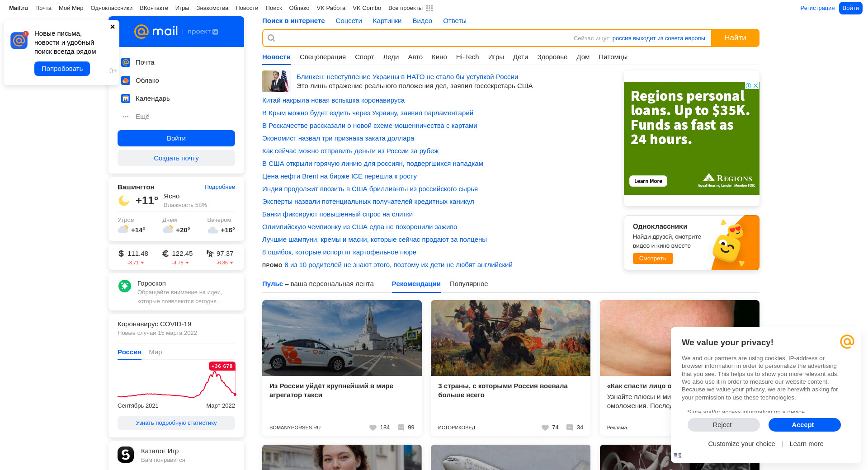Click the euro exchange rate icon
This screenshot has width=868, height=470.
coord(165,254)
